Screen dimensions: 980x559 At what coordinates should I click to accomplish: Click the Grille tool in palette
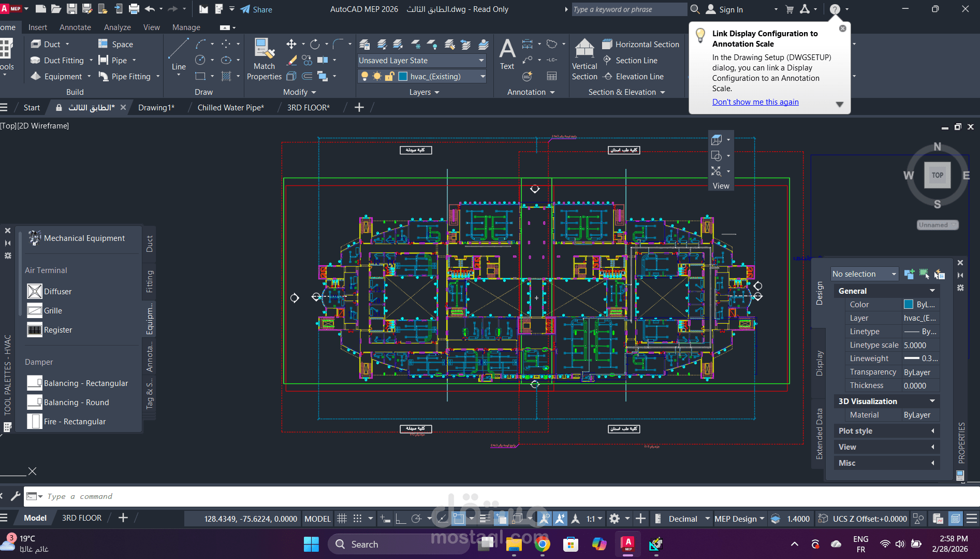pyautogui.click(x=45, y=310)
